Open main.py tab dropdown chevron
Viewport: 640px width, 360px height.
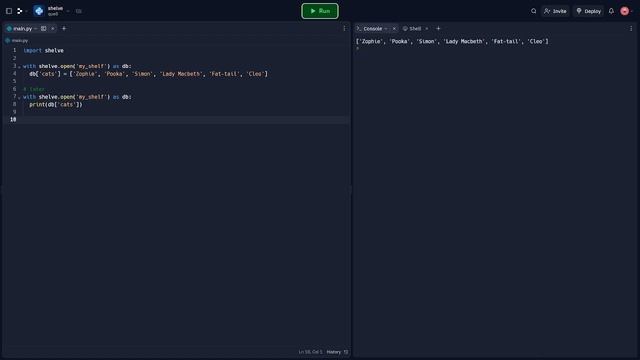tap(36, 29)
